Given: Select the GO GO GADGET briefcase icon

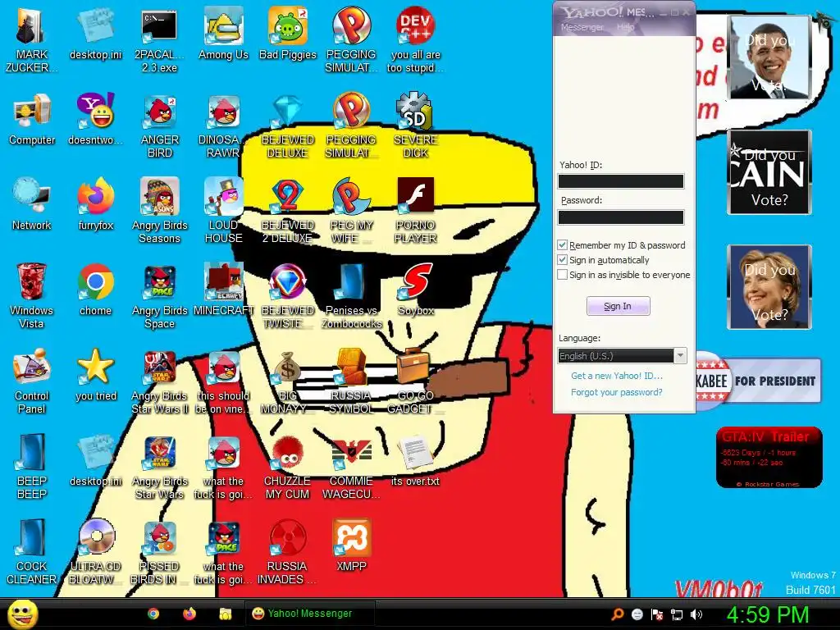Looking at the screenshot, I should (414, 381).
